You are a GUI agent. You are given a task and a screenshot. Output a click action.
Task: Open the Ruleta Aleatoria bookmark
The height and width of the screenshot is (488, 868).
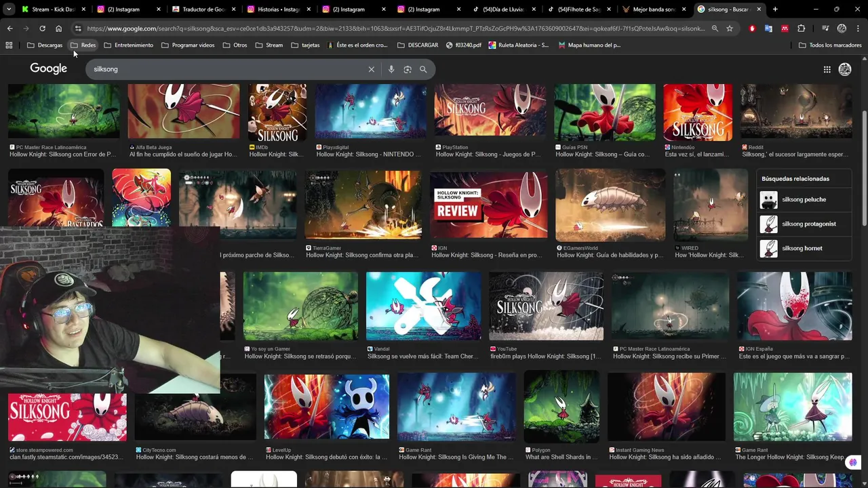pos(519,45)
